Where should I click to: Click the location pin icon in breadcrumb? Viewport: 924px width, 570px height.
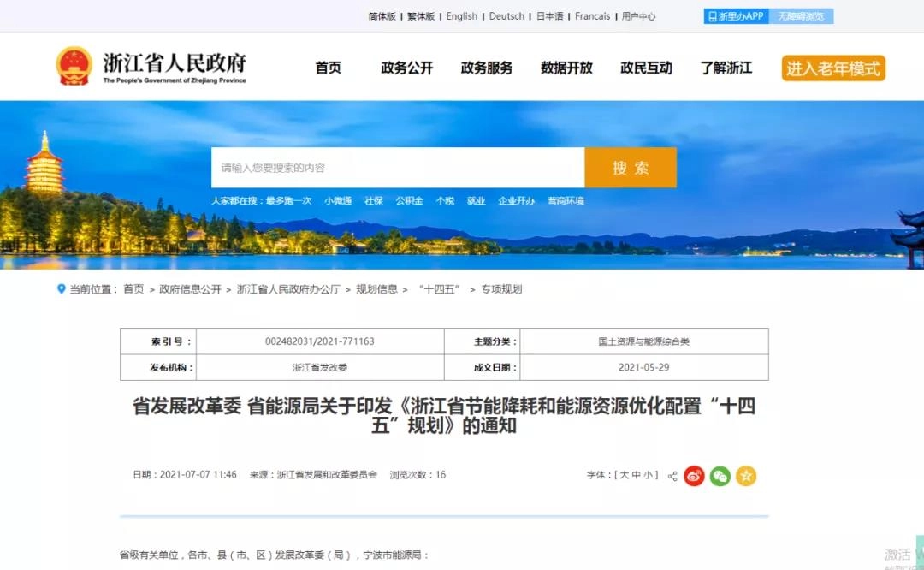click(x=62, y=289)
